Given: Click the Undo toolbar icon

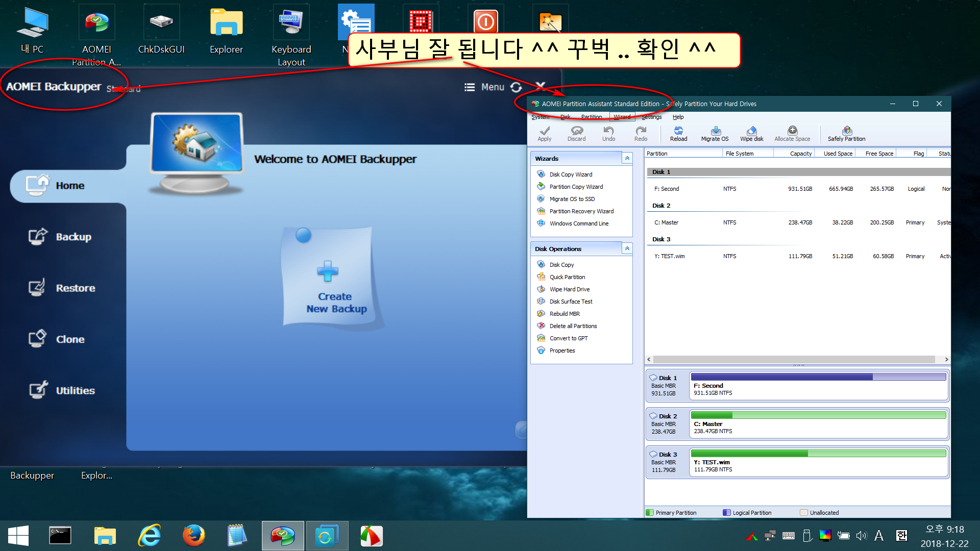Looking at the screenshot, I should tap(608, 134).
